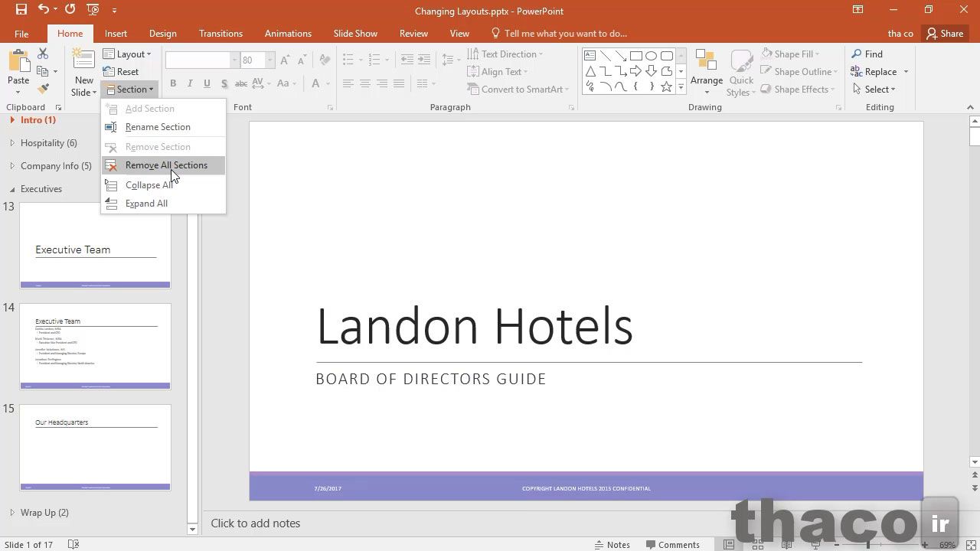Viewport: 980px width, 551px height.
Task: Toggle Strikethrough formatting
Action: (x=240, y=83)
